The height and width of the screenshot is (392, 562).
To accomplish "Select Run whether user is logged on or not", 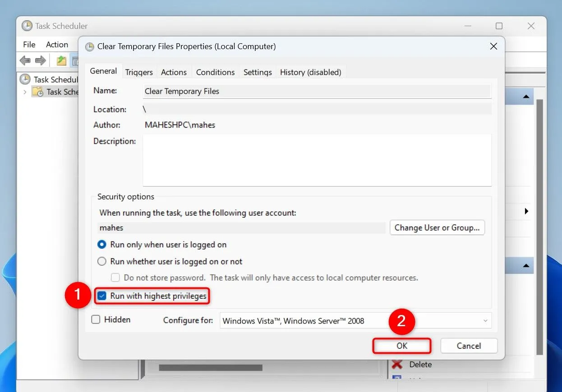I will [101, 261].
